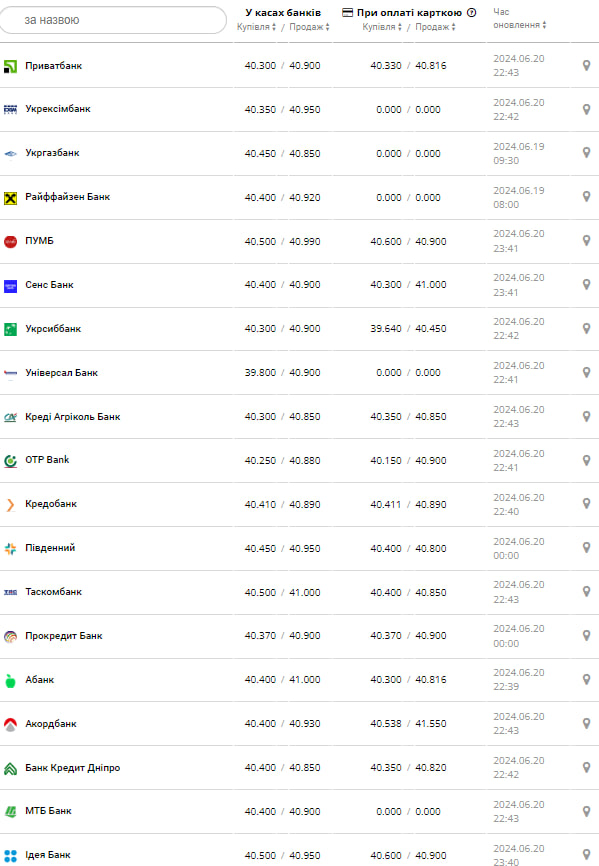The height and width of the screenshot is (866, 599).
Task: Show ПУМБ branch locations pin
Action: pyautogui.click(x=586, y=240)
